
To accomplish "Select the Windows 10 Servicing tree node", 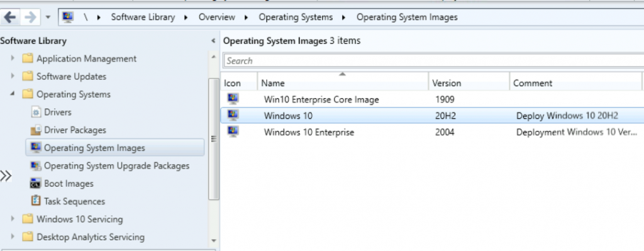I will click(x=80, y=219).
